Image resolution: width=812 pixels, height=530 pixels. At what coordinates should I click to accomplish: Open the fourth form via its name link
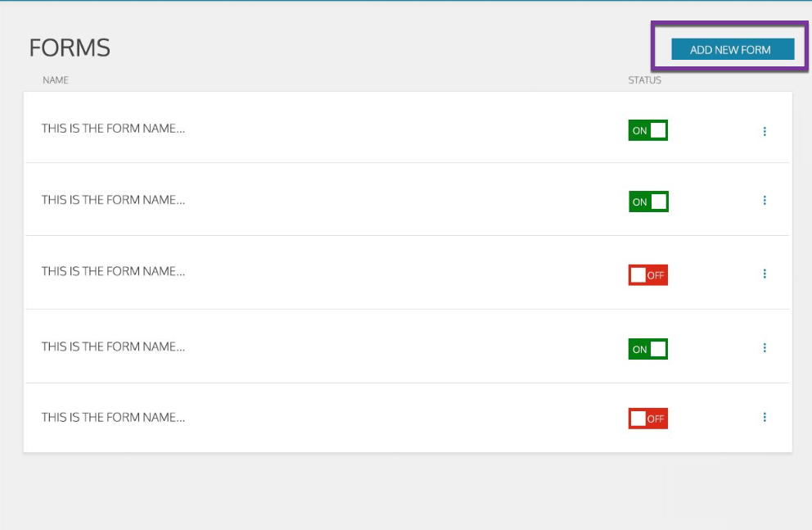tap(113, 346)
